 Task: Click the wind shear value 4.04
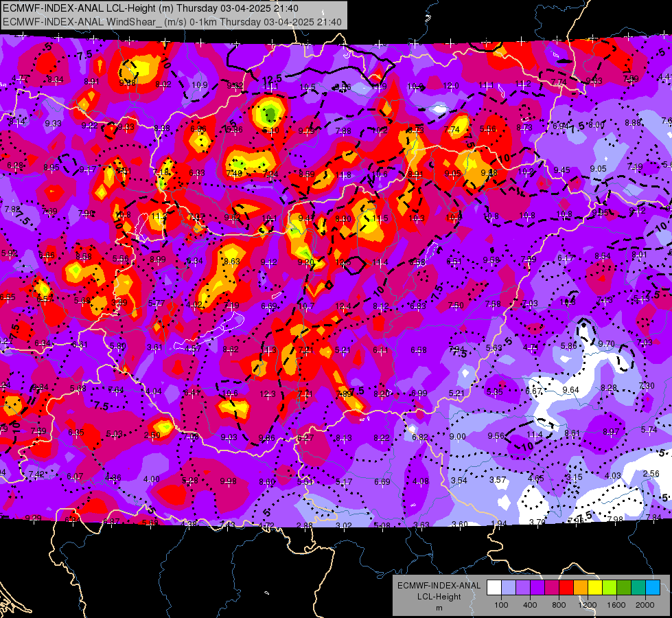tap(154, 391)
